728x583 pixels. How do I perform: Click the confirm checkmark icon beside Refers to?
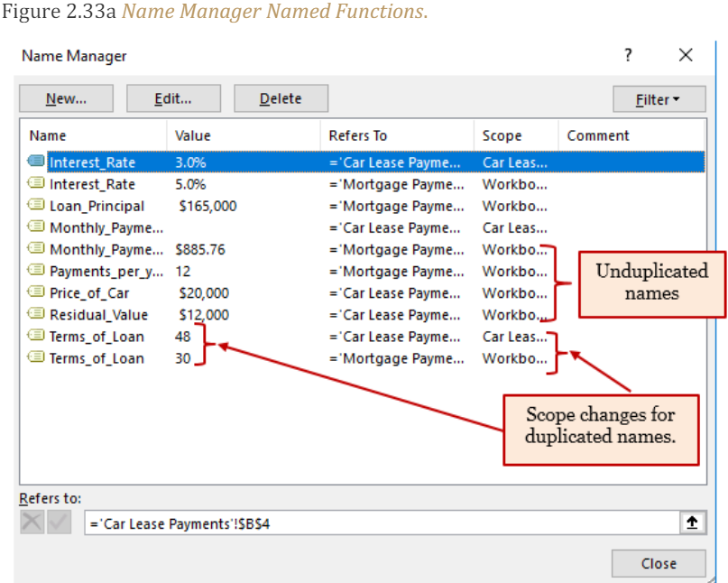pyautogui.click(x=59, y=522)
